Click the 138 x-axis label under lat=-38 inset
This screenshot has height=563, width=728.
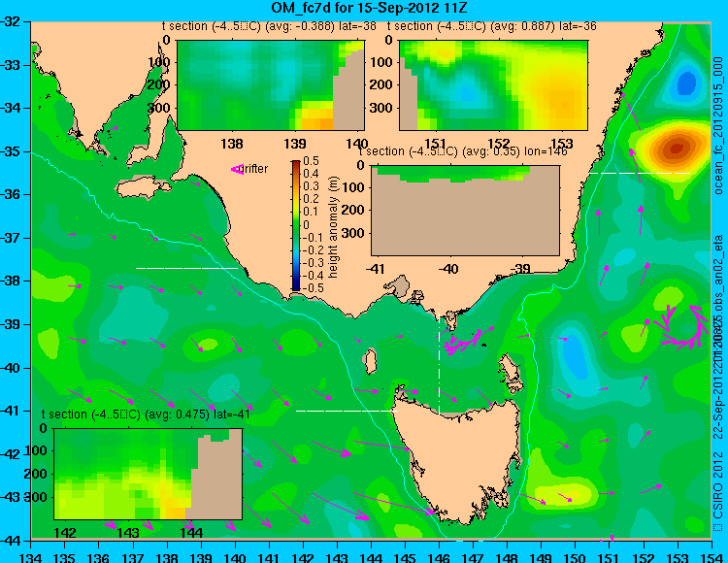point(232,144)
